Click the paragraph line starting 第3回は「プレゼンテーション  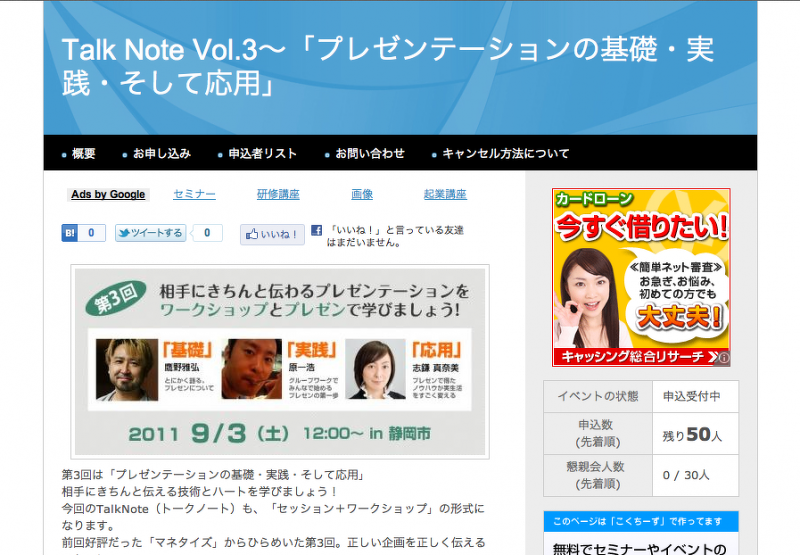click(x=214, y=475)
